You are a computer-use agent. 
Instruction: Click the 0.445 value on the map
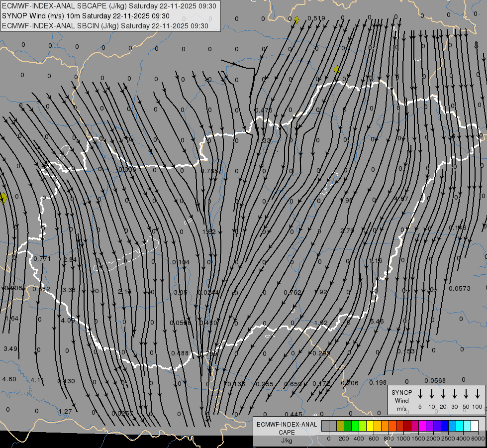(x=293, y=415)
